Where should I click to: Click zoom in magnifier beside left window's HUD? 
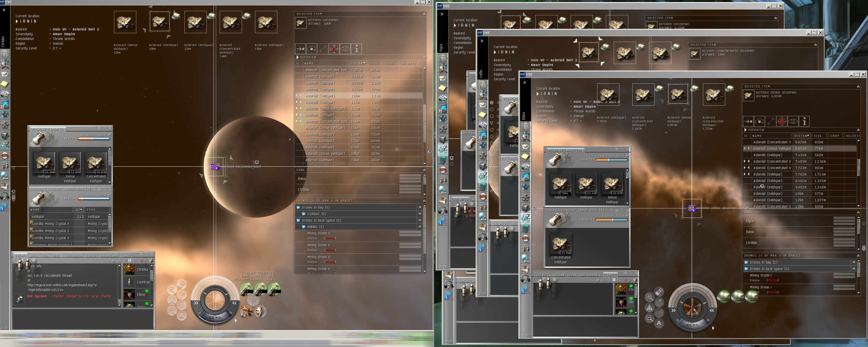pos(172,289)
